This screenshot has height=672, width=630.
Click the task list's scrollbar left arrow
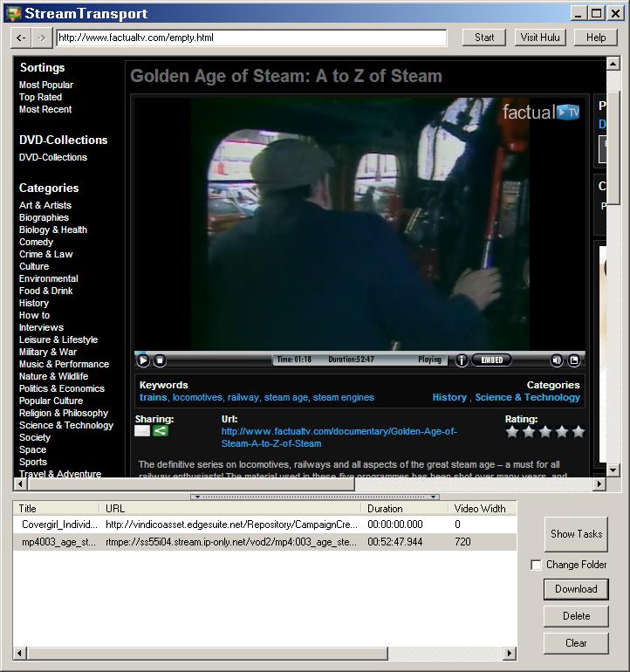tap(19, 654)
